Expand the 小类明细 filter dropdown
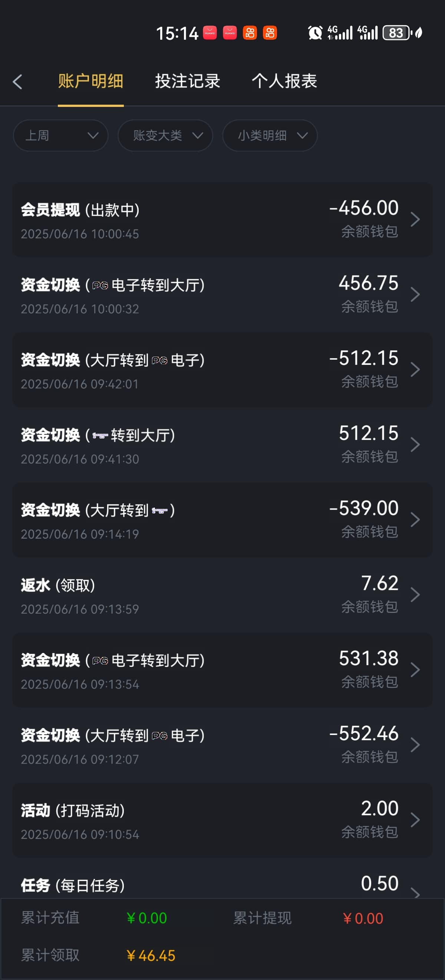 click(x=270, y=135)
